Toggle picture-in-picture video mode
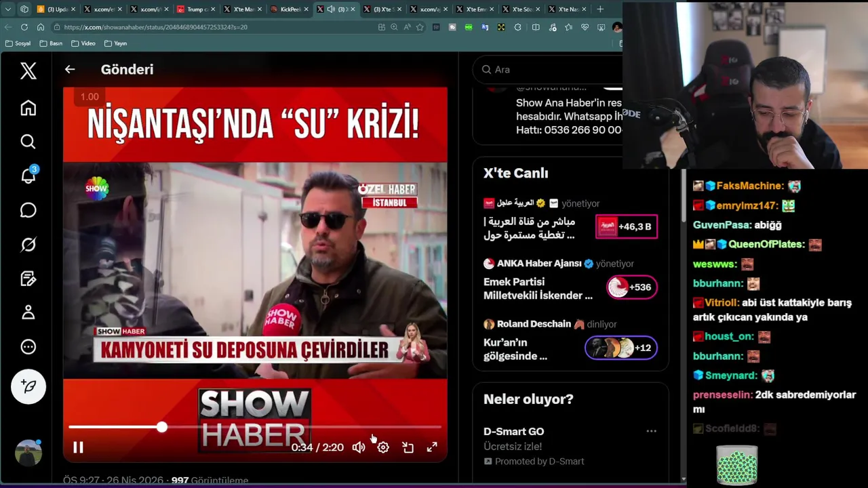The image size is (868, 488). click(408, 447)
